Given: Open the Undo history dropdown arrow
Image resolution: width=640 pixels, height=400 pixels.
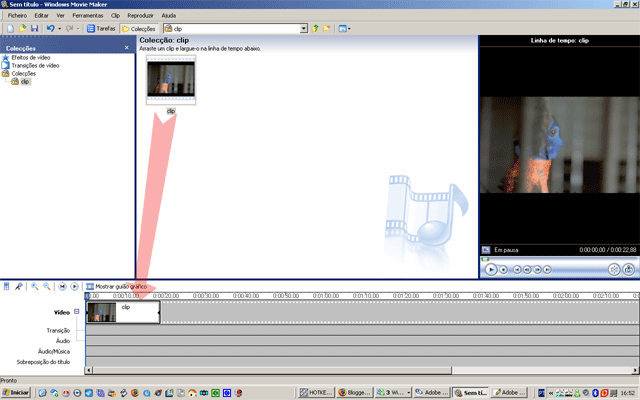Looking at the screenshot, I should [60, 29].
